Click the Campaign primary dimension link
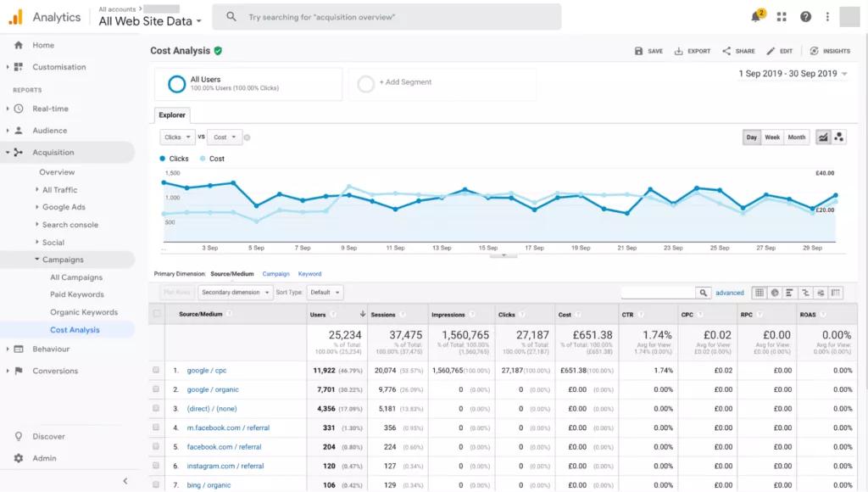868x492 pixels. point(275,274)
